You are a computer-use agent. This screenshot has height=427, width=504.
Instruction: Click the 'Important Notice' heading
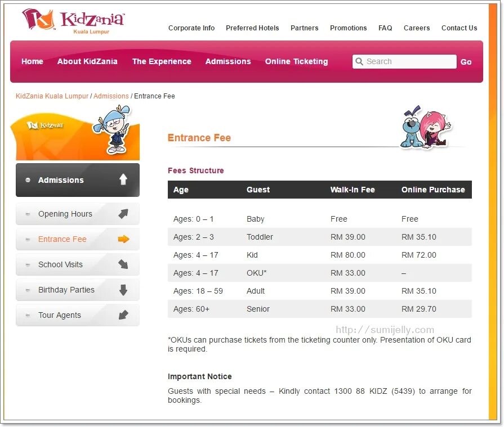[x=199, y=376]
